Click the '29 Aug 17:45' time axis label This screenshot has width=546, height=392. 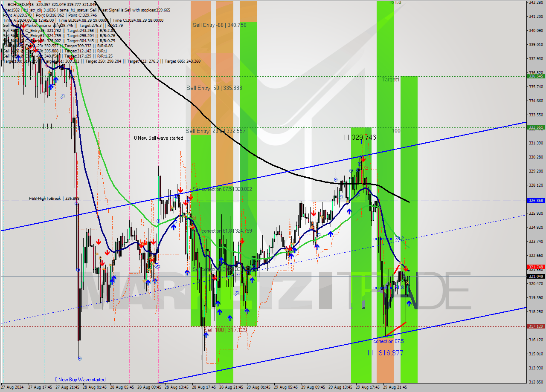tap(368, 387)
